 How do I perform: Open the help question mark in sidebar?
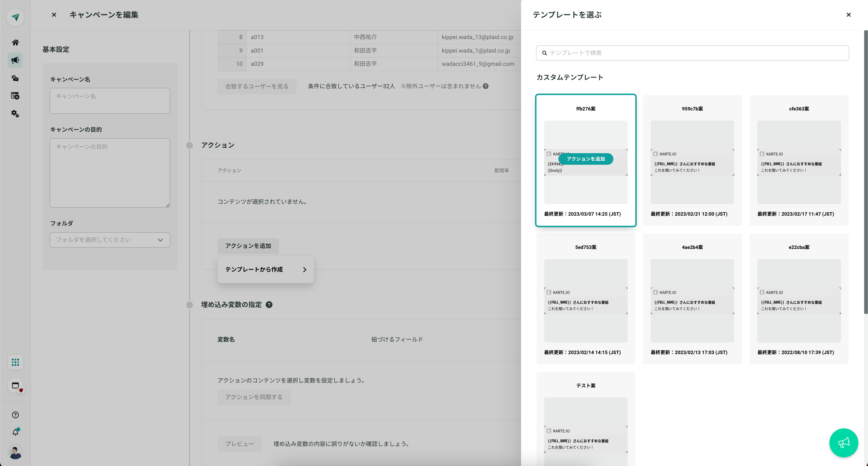15,415
